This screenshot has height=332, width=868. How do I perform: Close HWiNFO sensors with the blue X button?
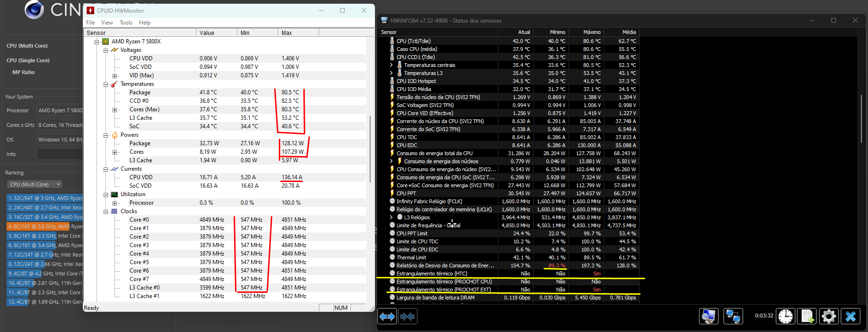[851, 316]
